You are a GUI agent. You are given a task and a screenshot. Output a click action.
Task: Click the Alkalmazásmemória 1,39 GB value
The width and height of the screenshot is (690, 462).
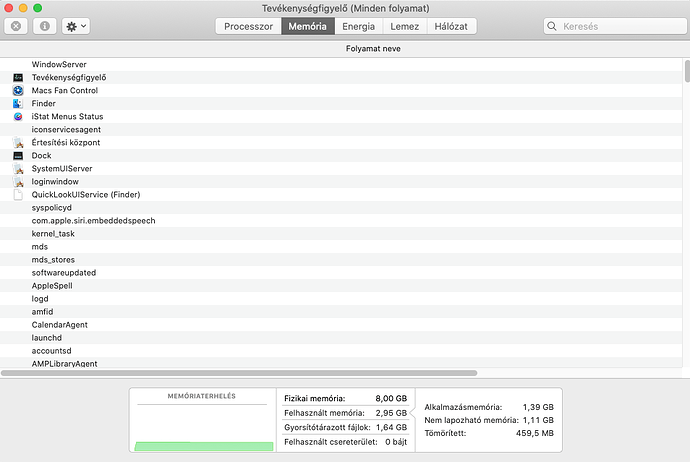(x=538, y=407)
